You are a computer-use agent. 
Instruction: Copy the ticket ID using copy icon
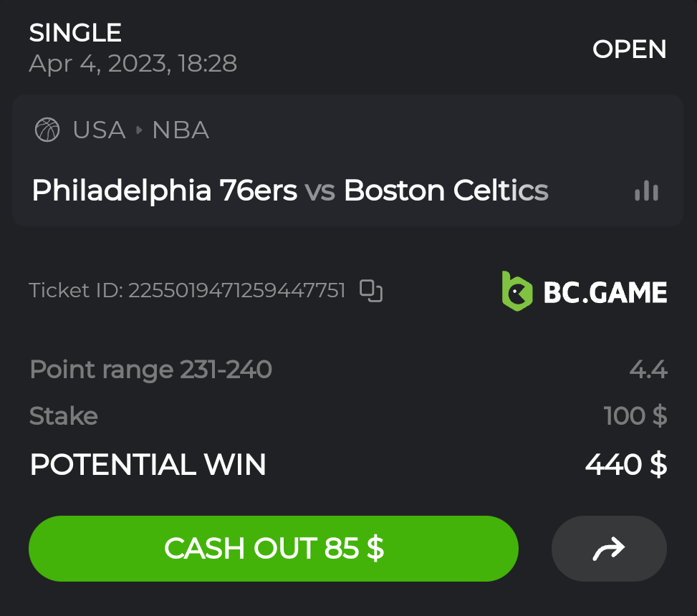[371, 290]
